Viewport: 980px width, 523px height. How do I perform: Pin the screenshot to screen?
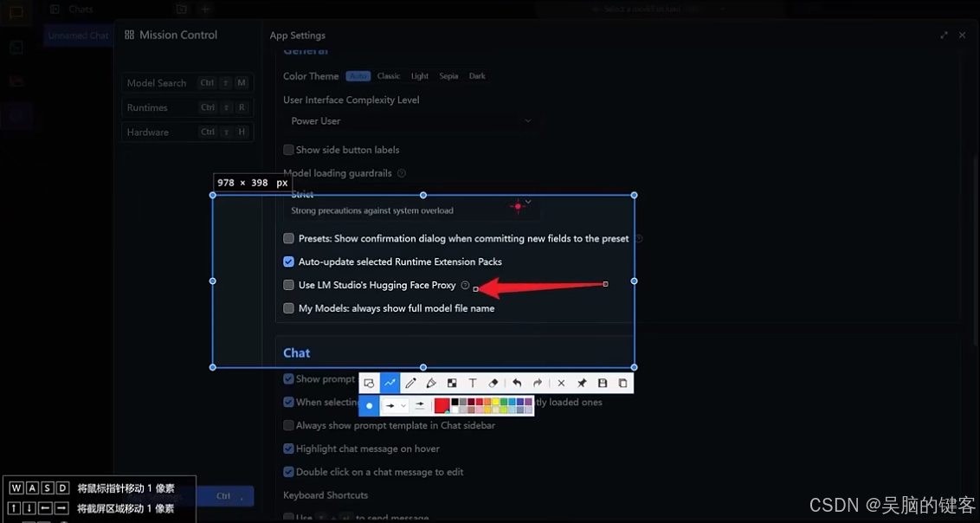click(582, 383)
